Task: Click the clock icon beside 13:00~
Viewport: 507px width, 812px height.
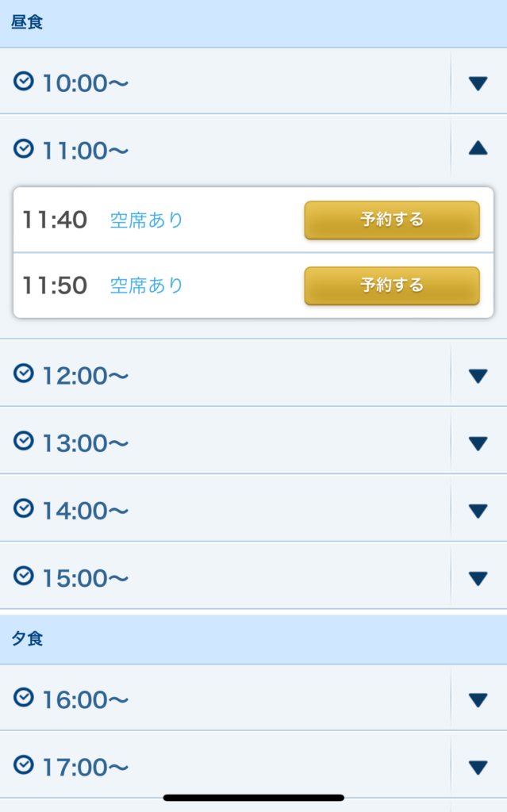Action: tap(25, 441)
